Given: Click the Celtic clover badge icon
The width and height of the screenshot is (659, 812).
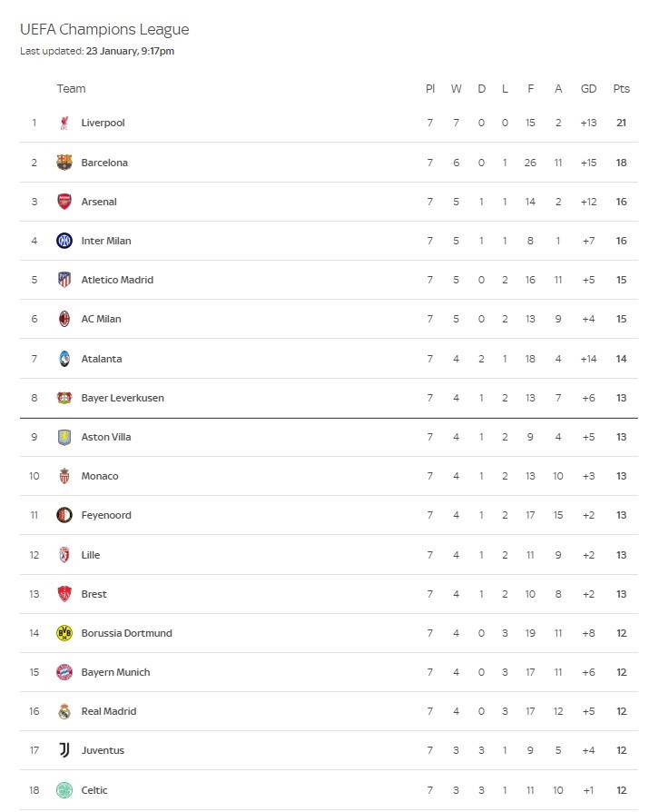Looking at the screenshot, I should pyautogui.click(x=64, y=789).
